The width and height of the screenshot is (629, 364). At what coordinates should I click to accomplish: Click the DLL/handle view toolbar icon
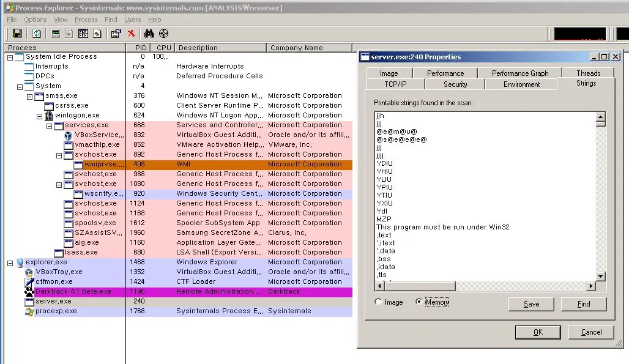coord(97,34)
